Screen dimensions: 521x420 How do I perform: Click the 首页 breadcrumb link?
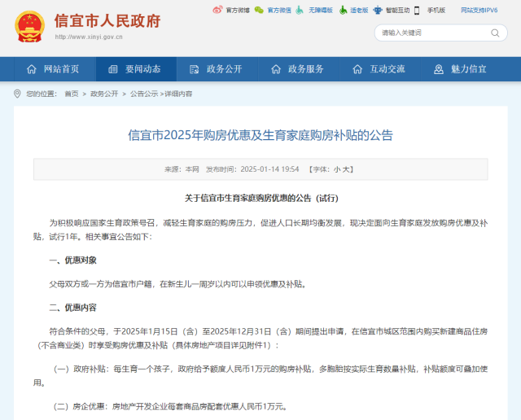coord(72,94)
